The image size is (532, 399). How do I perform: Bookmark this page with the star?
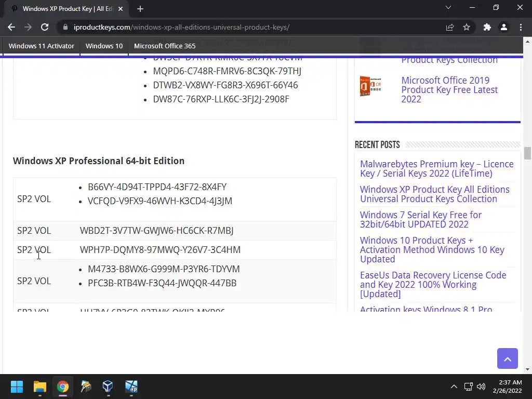pos(467,27)
